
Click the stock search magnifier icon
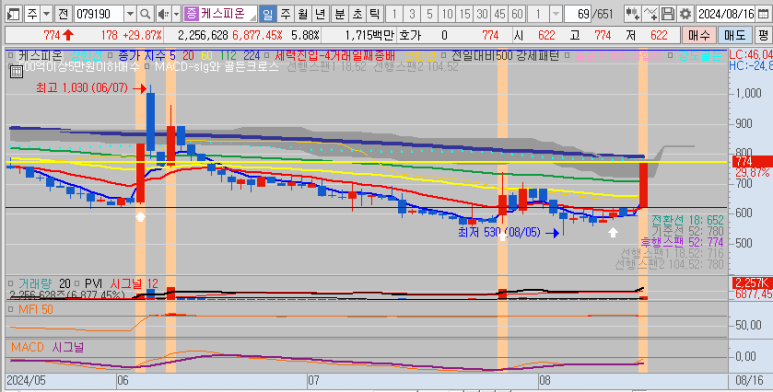145,14
